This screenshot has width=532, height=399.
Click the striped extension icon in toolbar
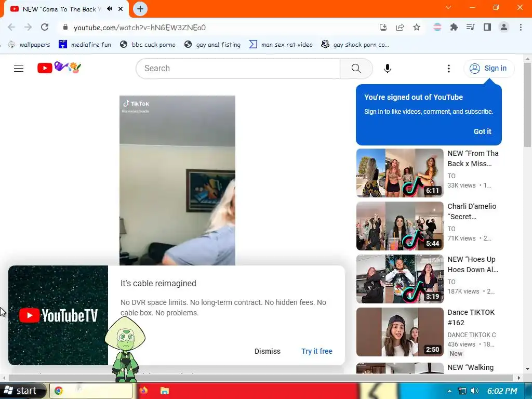[437, 27]
